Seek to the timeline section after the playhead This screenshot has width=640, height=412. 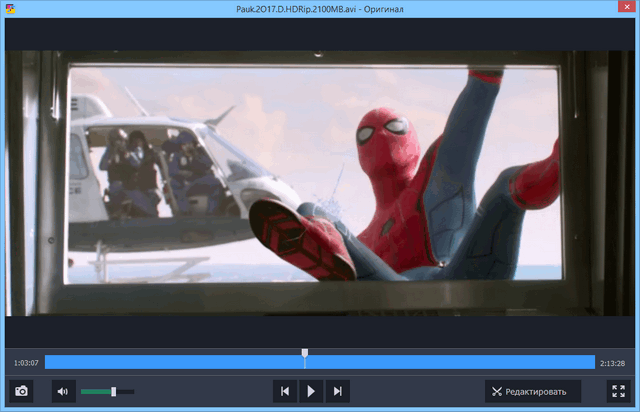(450, 362)
